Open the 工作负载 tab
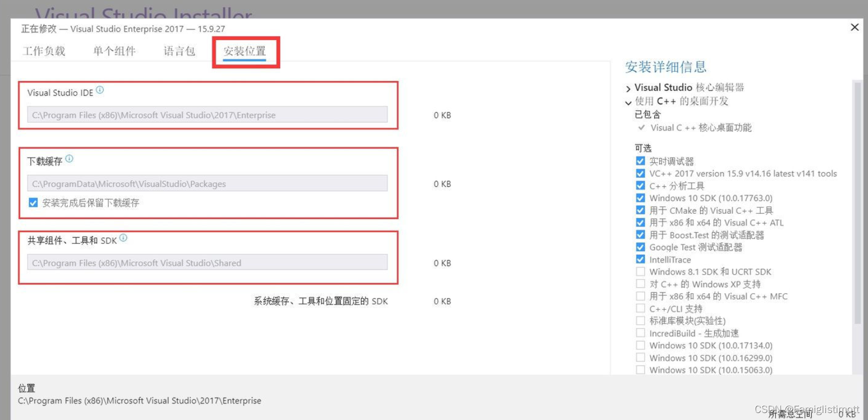This screenshot has width=868, height=420. point(44,51)
